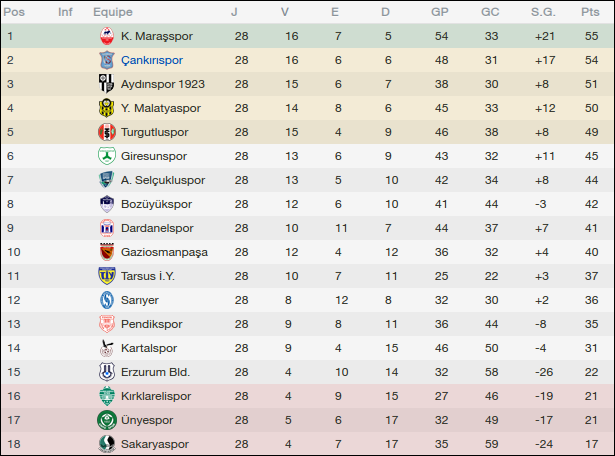Click the Aydınspor 1923 club badge

tap(107, 84)
